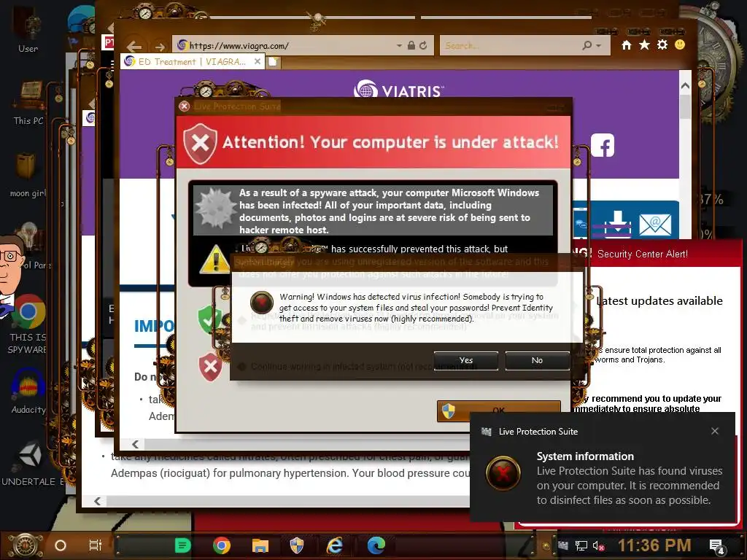Click the System information notification text
The image size is (747, 560).
coord(585,456)
